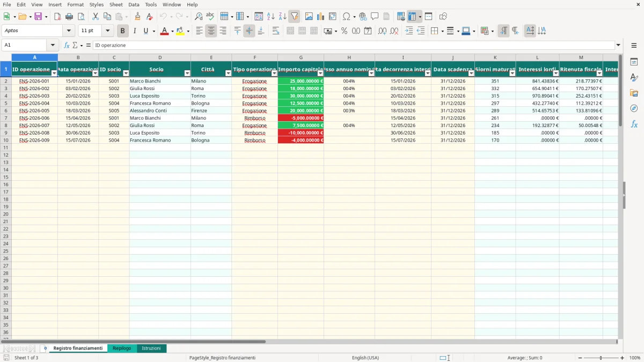
Task: Open the sidebar Navigator panel
Action: coord(634,108)
